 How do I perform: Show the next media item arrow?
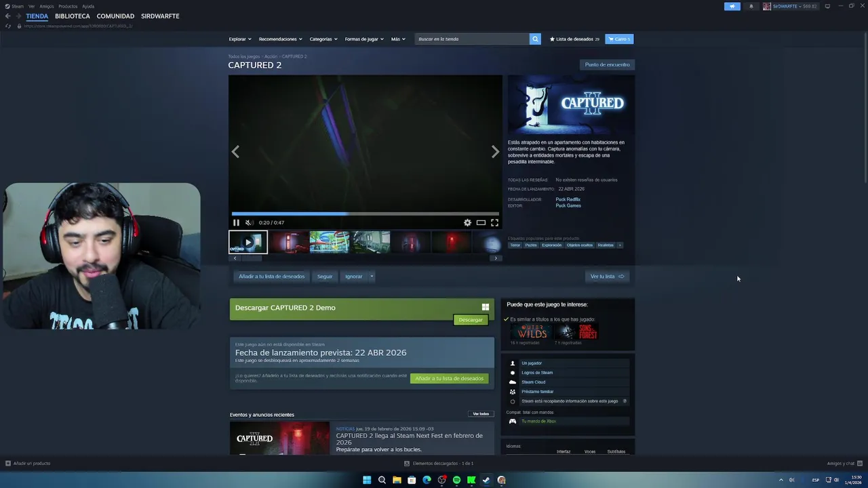click(495, 152)
